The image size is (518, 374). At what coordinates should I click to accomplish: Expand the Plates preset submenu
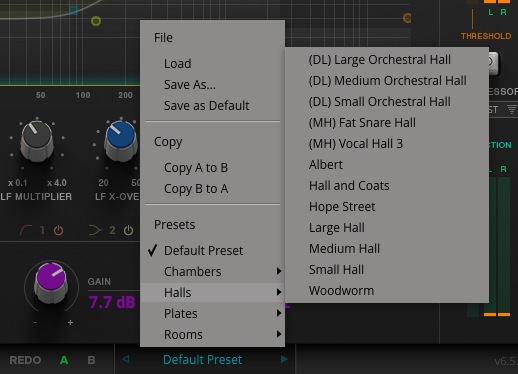coord(212,314)
